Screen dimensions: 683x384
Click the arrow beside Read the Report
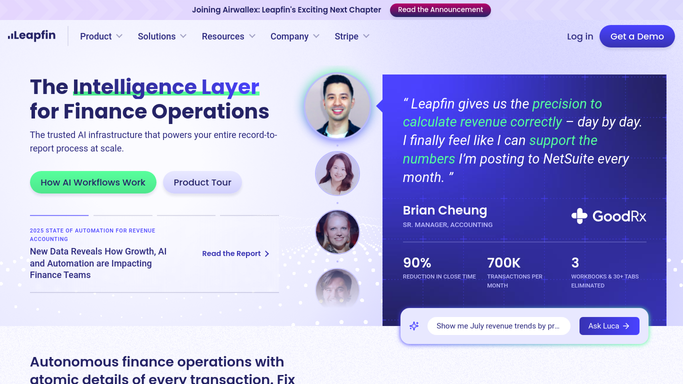pos(267,253)
